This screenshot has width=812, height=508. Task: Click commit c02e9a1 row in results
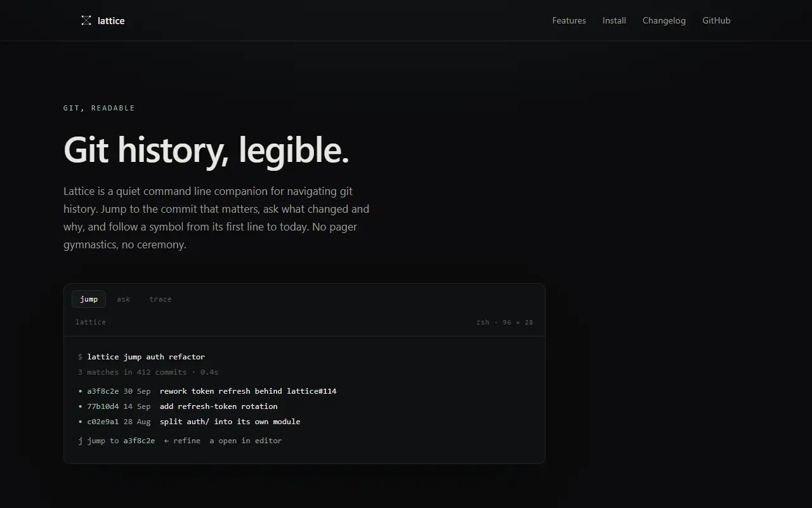click(304, 422)
